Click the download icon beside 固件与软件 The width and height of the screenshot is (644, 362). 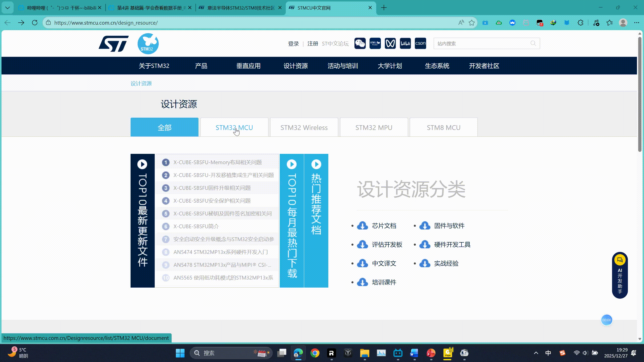[x=425, y=226]
